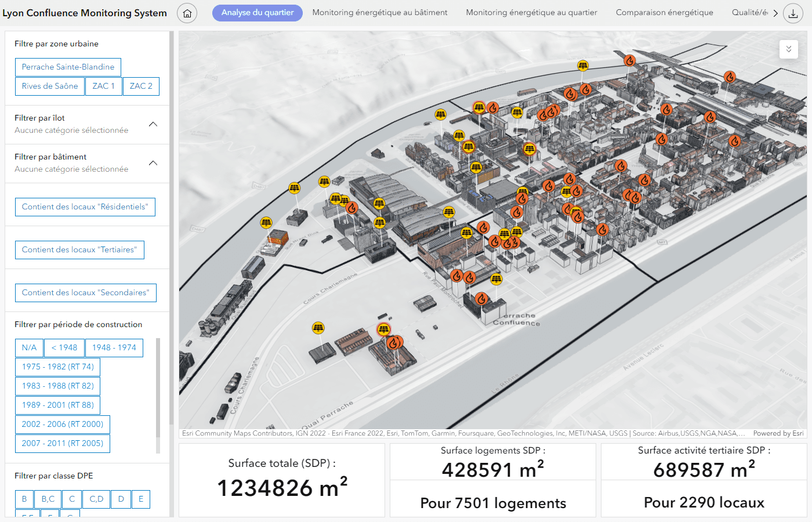The height and width of the screenshot is (522, 812).
Task: Switch to Comparaison énergétique tab
Action: click(x=665, y=12)
